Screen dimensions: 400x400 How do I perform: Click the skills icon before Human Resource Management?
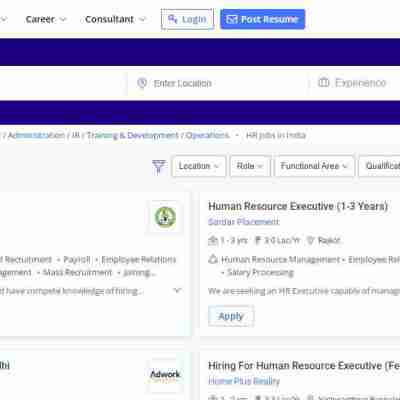pos(213,259)
